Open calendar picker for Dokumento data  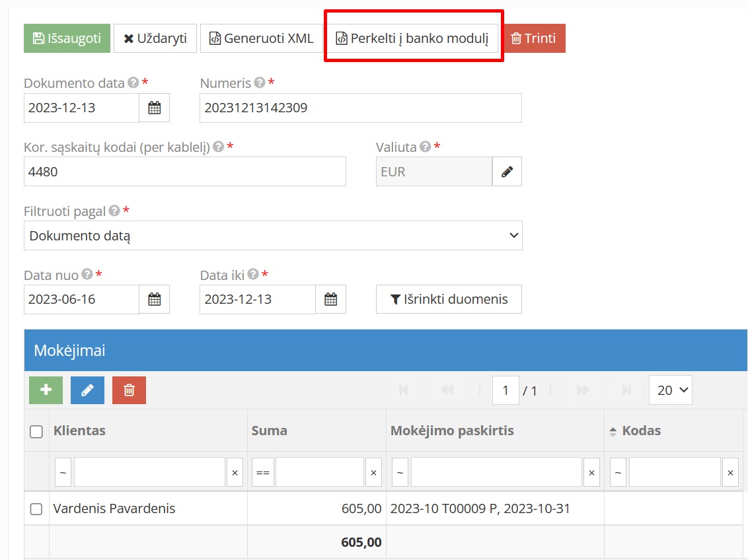pyautogui.click(x=154, y=108)
